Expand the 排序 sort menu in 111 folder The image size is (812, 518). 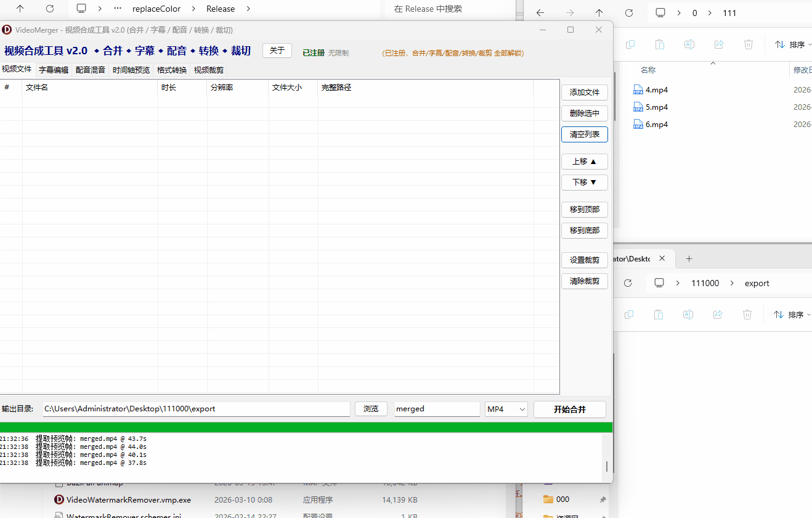click(x=790, y=44)
